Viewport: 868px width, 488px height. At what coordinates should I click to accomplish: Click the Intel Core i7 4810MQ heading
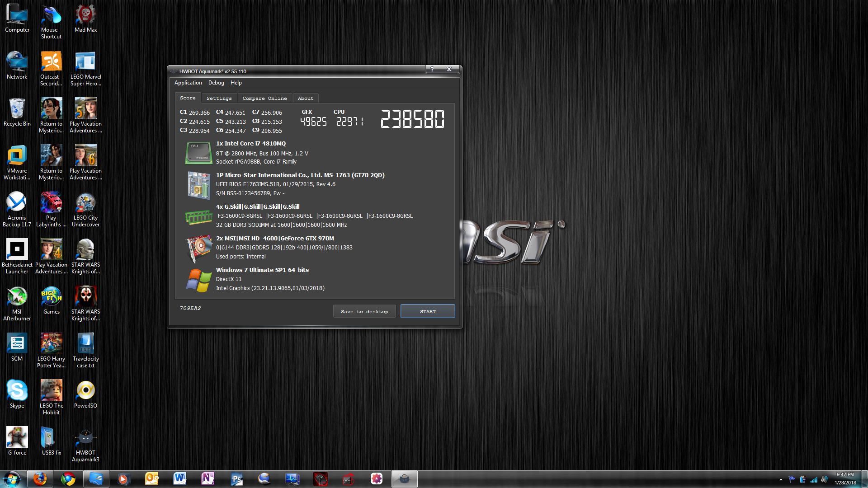251,144
